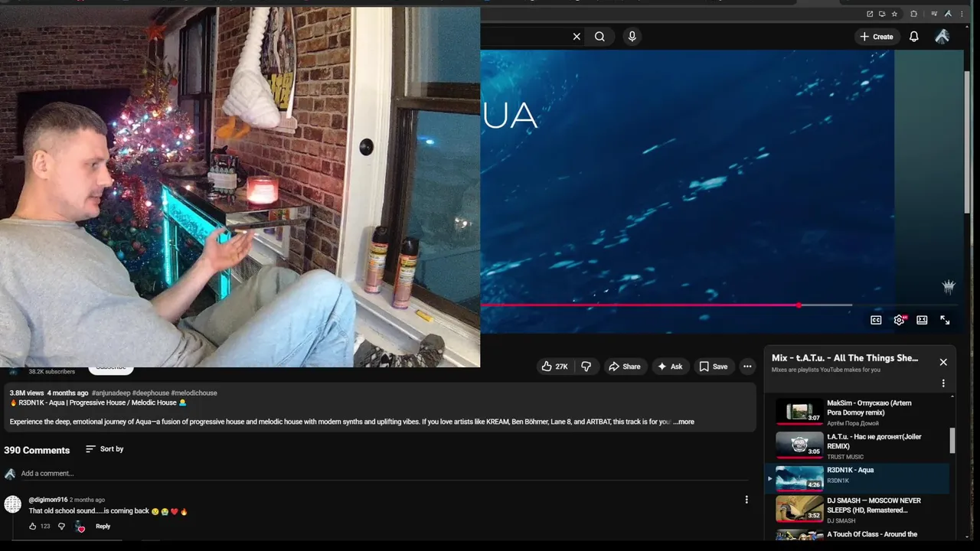Open the #melodichouse hashtag

[194, 393]
